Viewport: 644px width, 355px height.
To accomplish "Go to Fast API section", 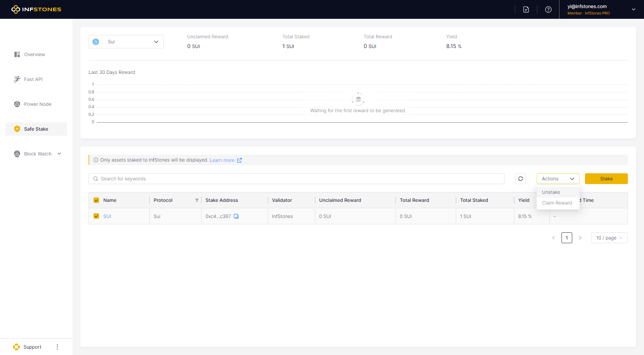I will click(x=33, y=79).
